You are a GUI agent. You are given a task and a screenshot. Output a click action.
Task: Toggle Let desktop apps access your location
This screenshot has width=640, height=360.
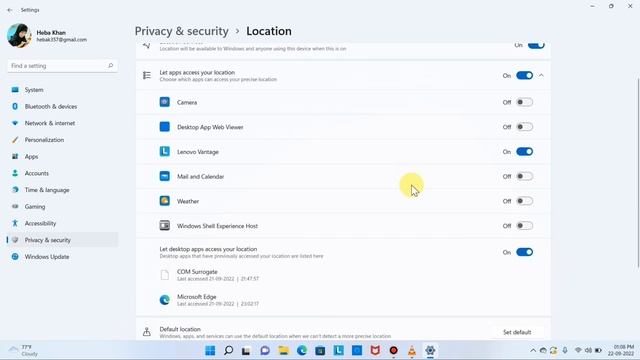(x=524, y=252)
